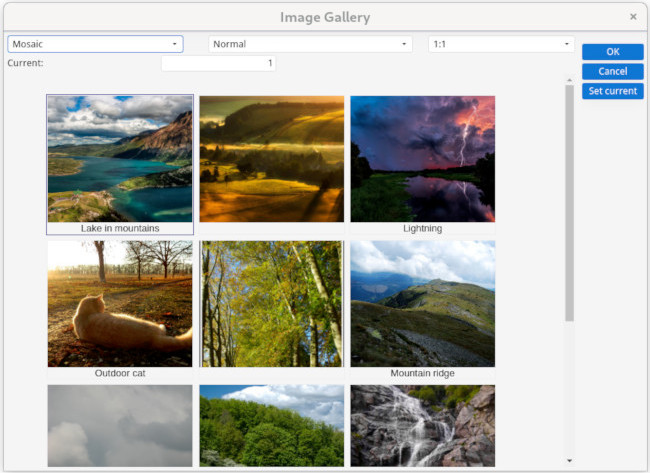Close the Image Gallery dialog
This screenshot has width=650, height=473.
(x=633, y=17)
